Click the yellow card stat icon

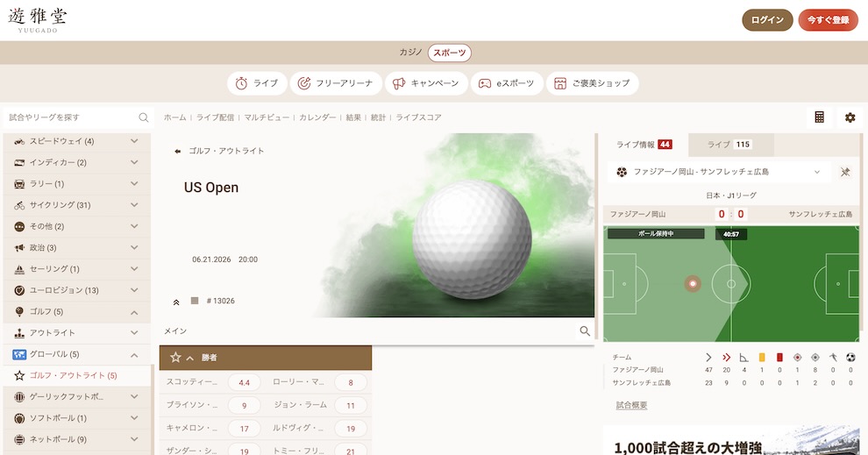pos(762,358)
